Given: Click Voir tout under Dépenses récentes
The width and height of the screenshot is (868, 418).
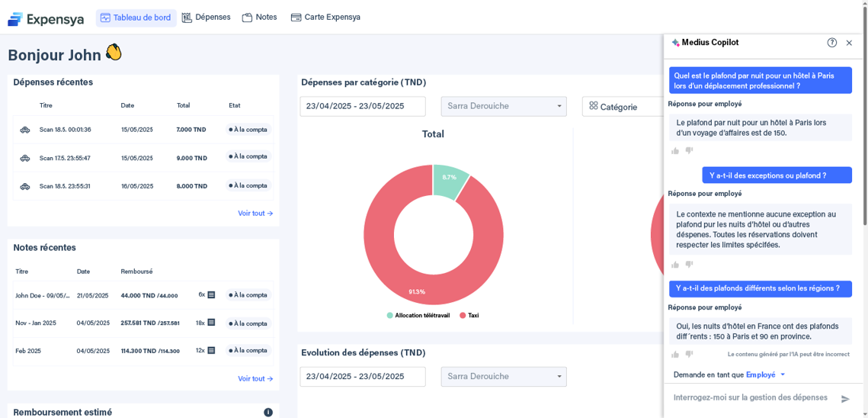Looking at the screenshot, I should [255, 214].
